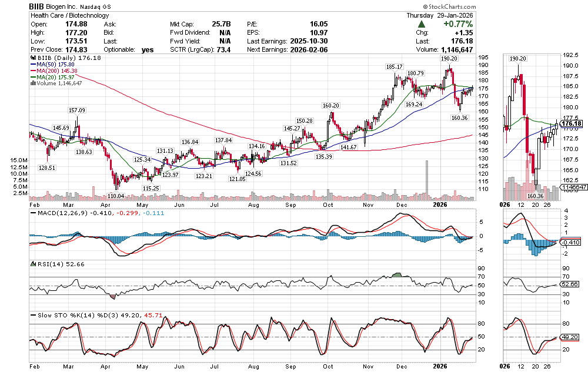Select the 110.04 April low label
Viewport: 588px width, 372px height.
click(x=116, y=196)
